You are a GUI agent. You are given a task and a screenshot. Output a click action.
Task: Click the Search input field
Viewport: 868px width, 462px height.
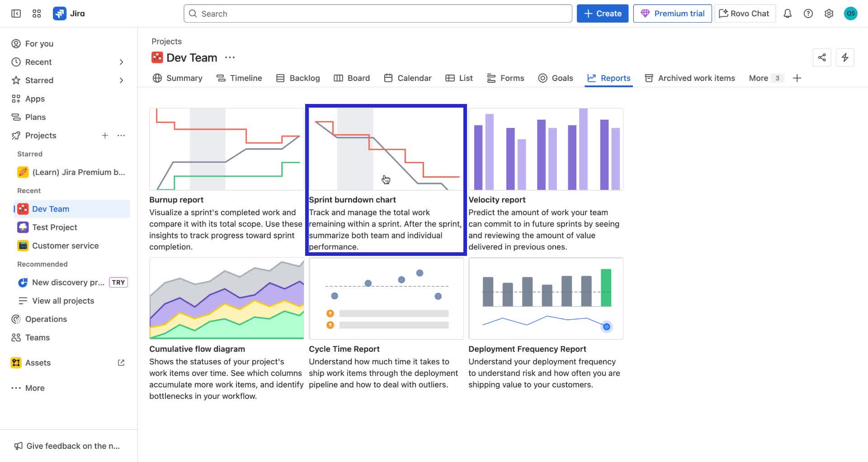click(x=377, y=13)
